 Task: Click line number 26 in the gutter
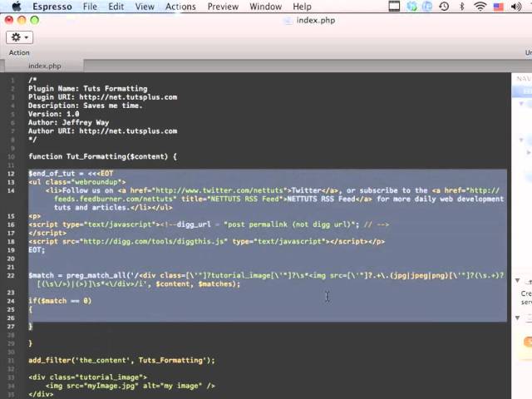(11, 318)
